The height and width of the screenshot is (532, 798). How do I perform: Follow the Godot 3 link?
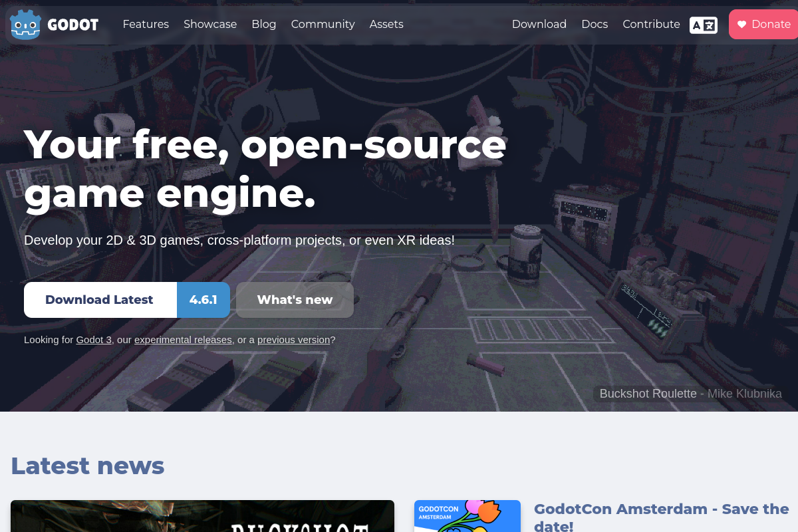(x=93, y=340)
